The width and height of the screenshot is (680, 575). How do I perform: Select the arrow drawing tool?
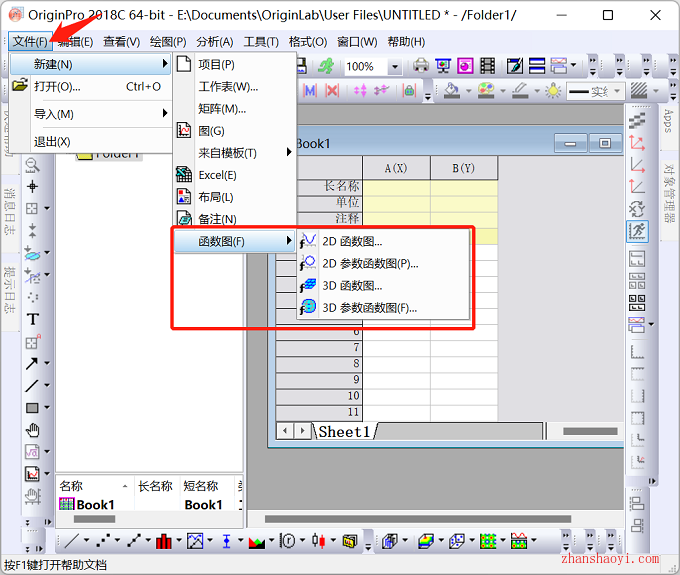pyautogui.click(x=32, y=363)
